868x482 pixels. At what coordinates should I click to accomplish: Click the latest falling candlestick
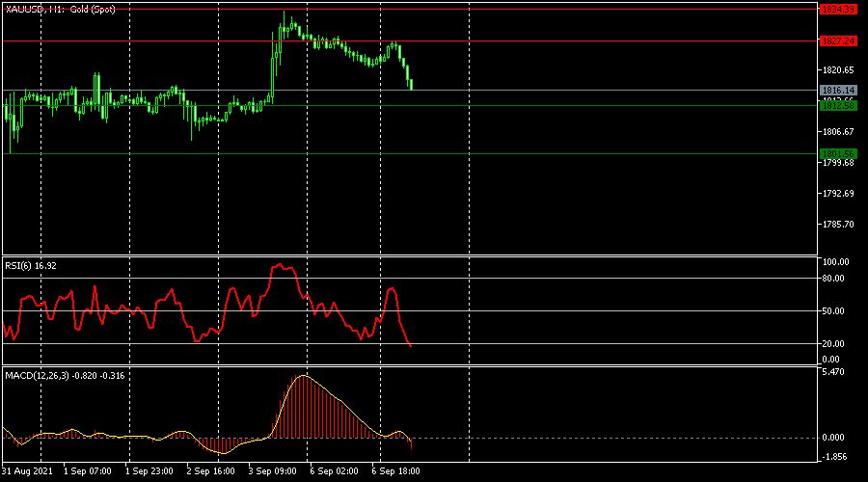411,84
